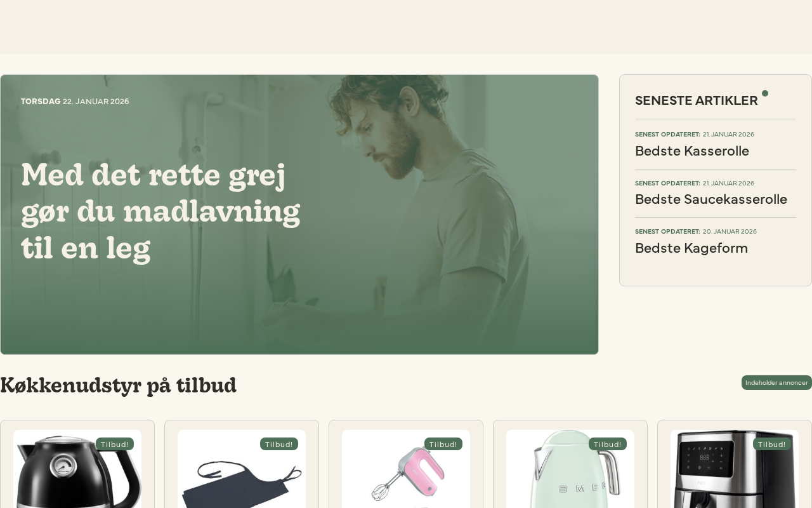This screenshot has width=812, height=508.
Task: Click the Tilbud! badge on the SMEG kettle
Action: coord(608,444)
